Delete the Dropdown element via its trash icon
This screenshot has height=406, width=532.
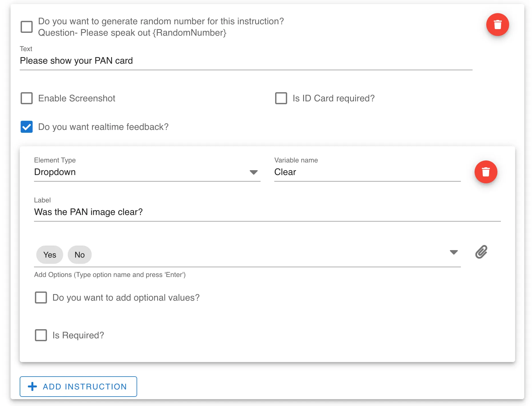[x=486, y=172]
